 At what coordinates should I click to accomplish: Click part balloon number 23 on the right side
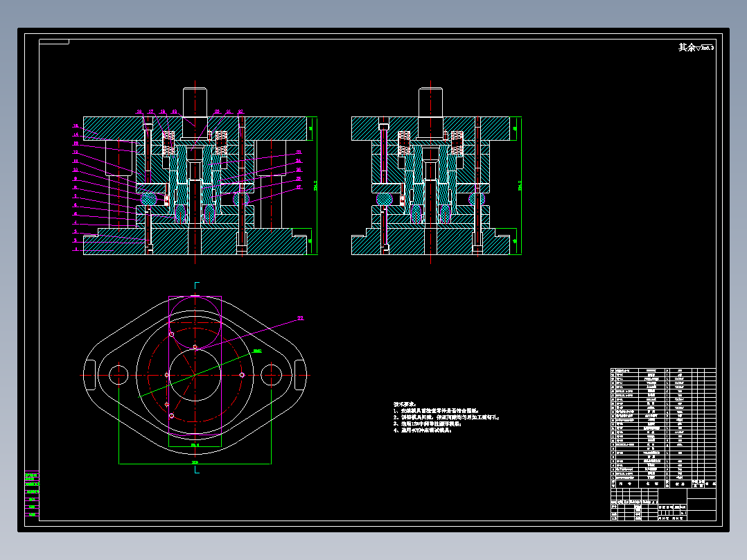[299, 152]
